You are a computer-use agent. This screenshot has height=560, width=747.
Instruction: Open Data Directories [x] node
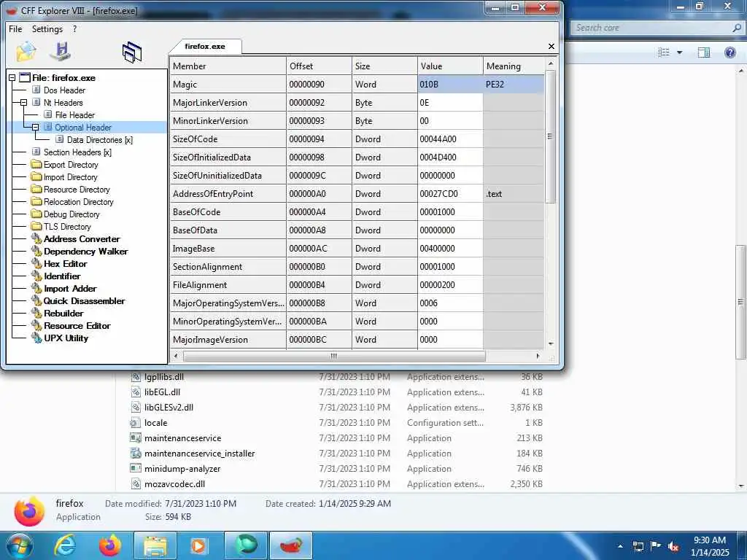click(x=99, y=139)
